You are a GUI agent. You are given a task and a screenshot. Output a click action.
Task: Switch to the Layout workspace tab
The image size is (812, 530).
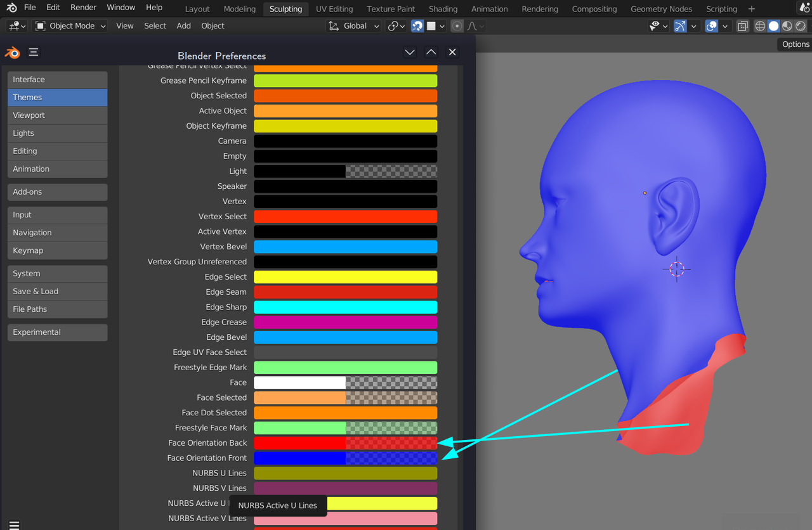(x=197, y=9)
